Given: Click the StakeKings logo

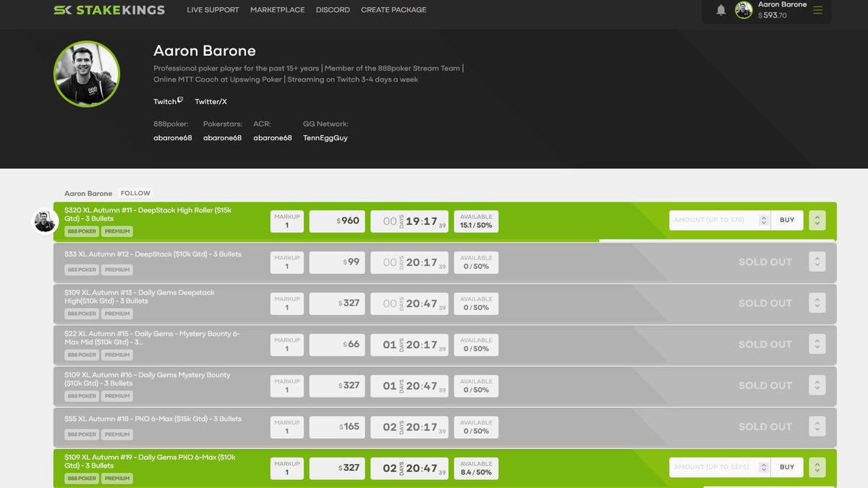Looking at the screenshot, I should (x=109, y=10).
